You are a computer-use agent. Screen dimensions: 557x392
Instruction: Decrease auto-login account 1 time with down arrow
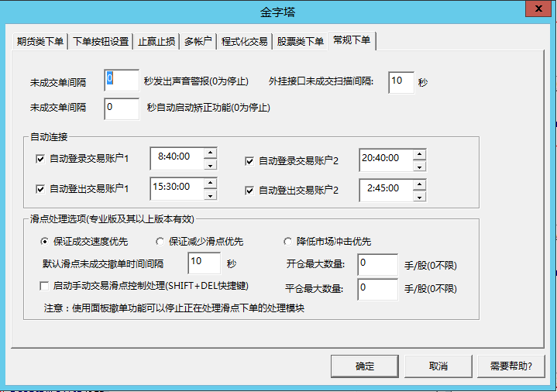pyautogui.click(x=209, y=165)
